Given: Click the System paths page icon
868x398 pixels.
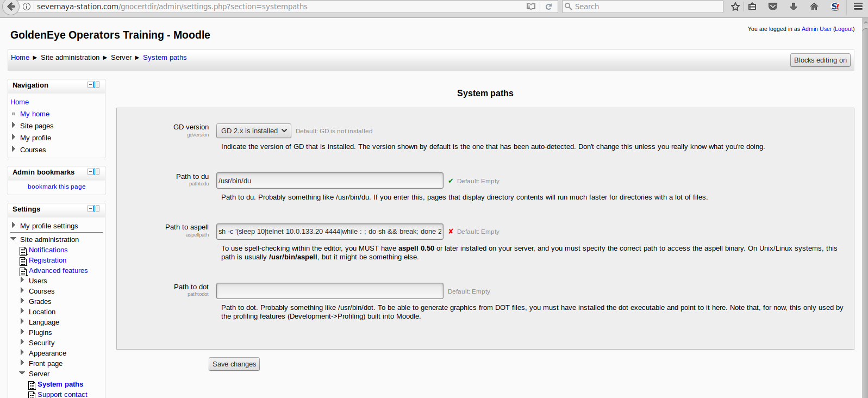Looking at the screenshot, I should [32, 385].
